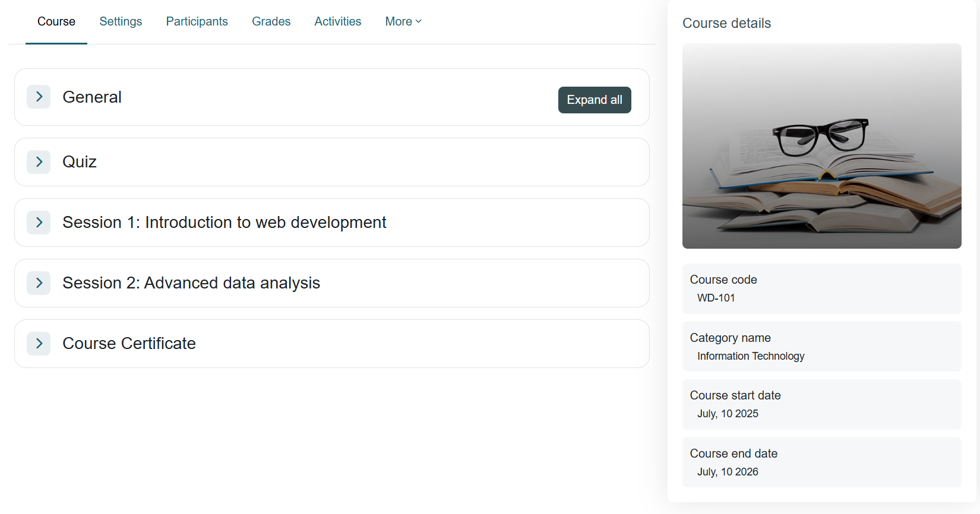Click the Information Technology category name
The height and width of the screenshot is (514, 980).
click(751, 356)
